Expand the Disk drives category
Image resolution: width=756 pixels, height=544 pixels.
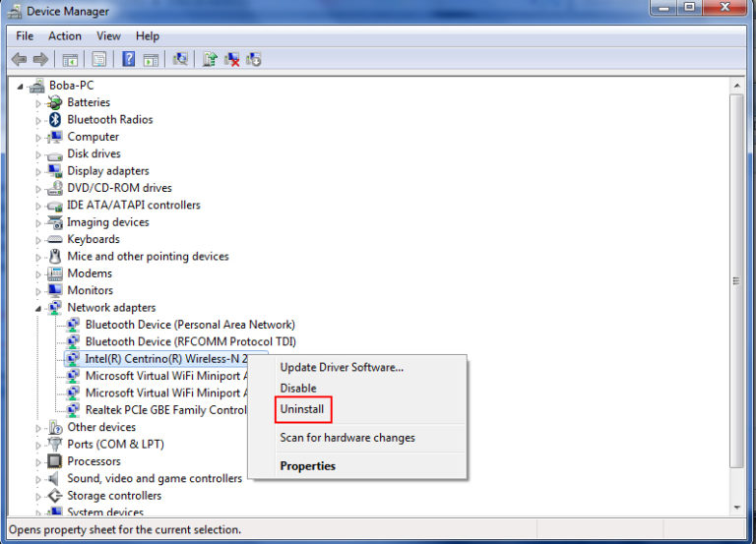tap(38, 154)
